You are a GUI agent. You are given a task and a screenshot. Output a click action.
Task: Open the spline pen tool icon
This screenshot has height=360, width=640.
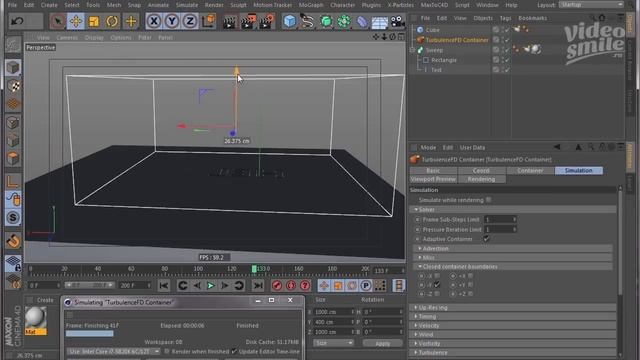coord(307,21)
